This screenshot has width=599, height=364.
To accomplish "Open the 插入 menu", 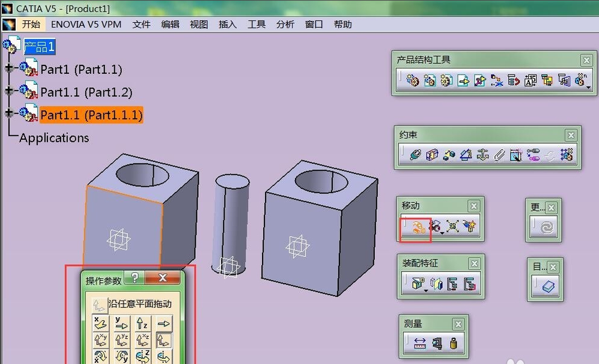I will (x=227, y=25).
